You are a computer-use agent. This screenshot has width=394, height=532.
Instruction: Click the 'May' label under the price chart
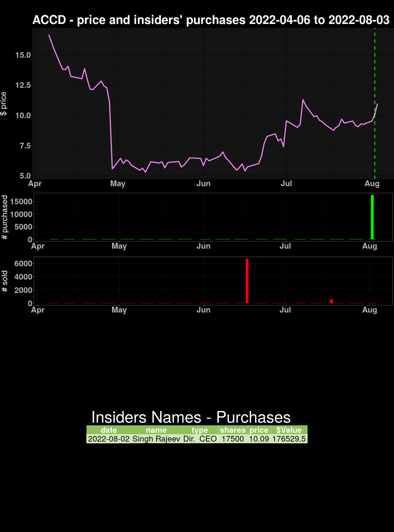click(x=118, y=183)
